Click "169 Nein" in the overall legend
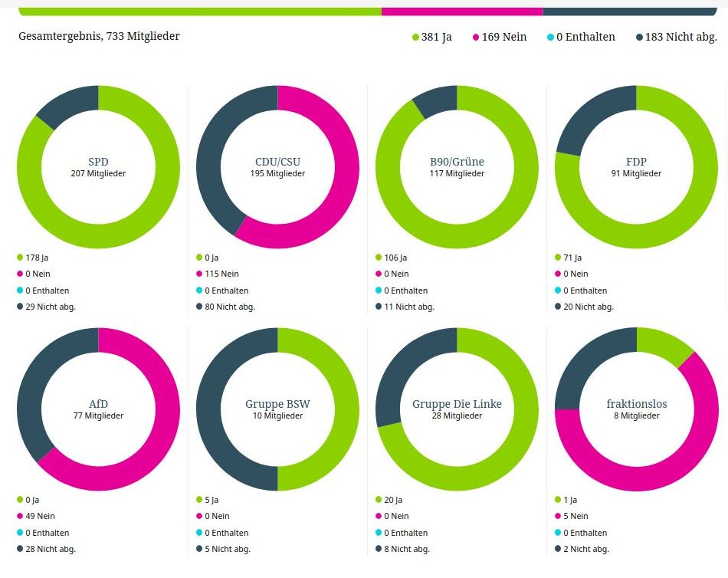This screenshot has width=728, height=578. pyautogui.click(x=500, y=37)
